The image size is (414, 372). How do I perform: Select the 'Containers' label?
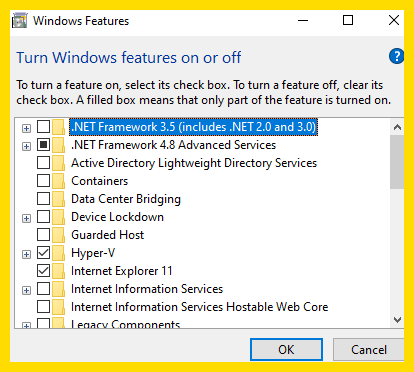point(99,181)
